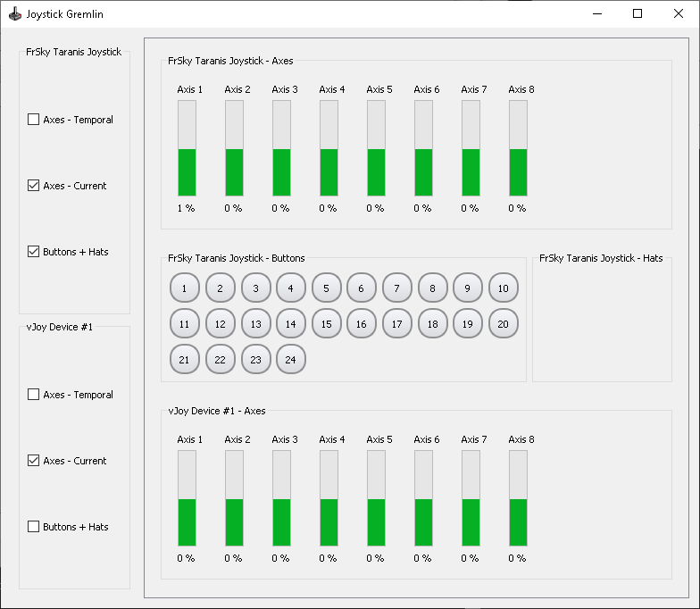Click the Joystick Gremlin title bar icon

[x=15, y=14]
